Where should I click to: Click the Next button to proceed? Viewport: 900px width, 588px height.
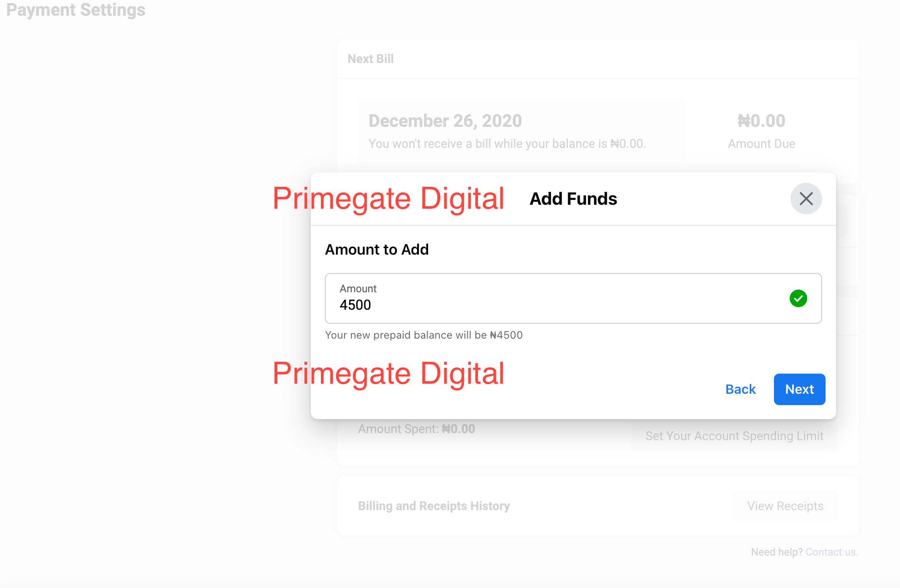(x=800, y=388)
